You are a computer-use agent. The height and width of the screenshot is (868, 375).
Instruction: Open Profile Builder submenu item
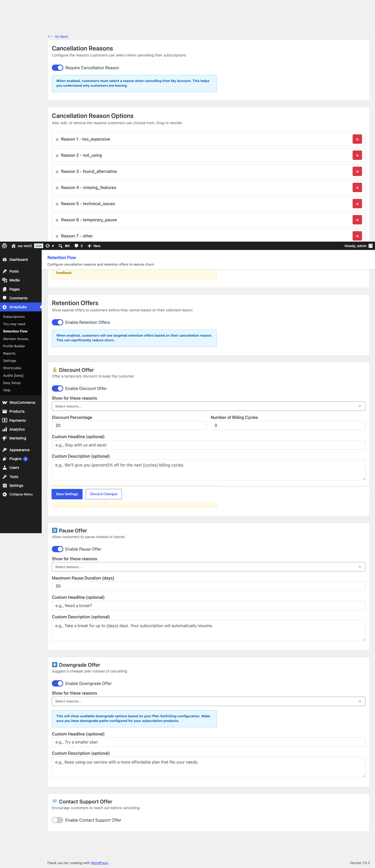pyautogui.click(x=14, y=346)
